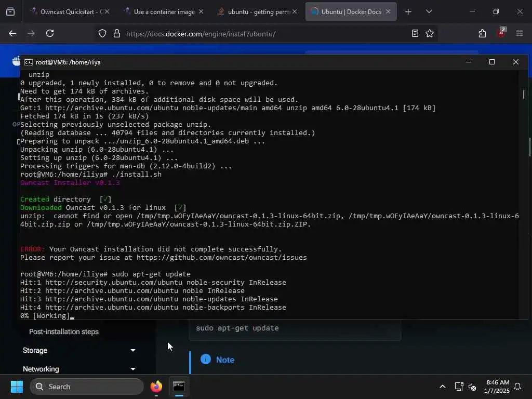Close the ubuntu - getting perm tab
532x399 pixels.
click(x=295, y=11)
